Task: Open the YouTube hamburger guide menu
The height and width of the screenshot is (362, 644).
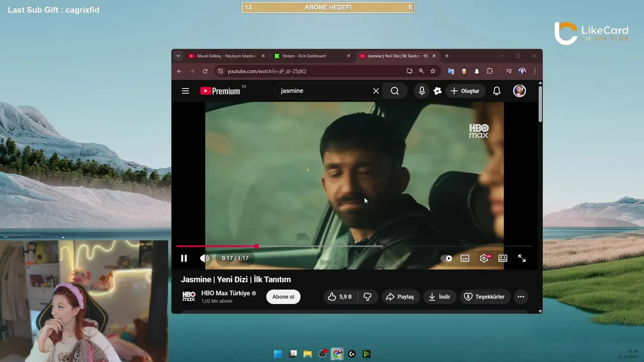Action: point(185,91)
